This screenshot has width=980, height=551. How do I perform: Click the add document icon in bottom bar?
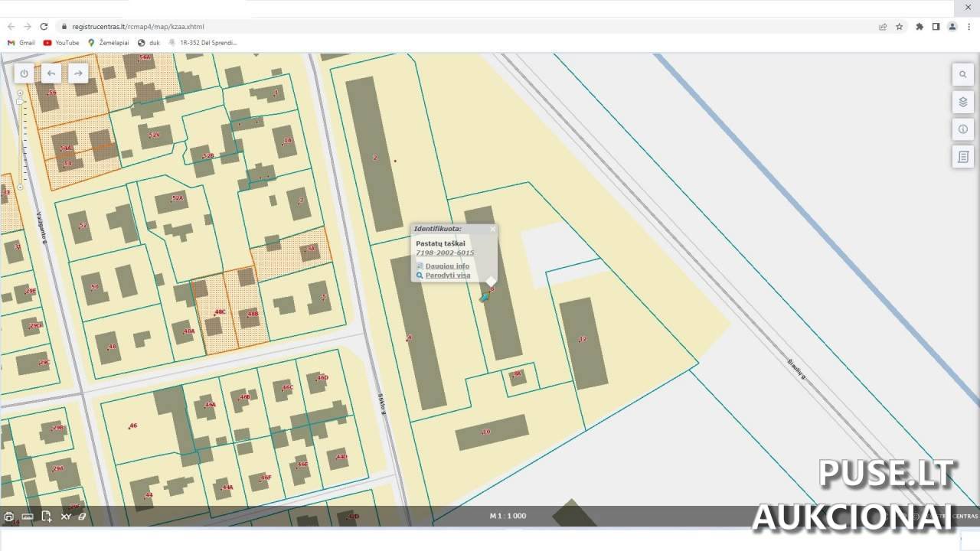tap(47, 517)
